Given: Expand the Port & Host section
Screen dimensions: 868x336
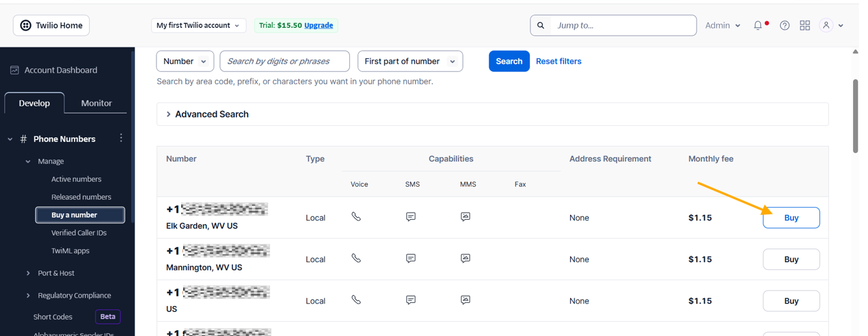Looking at the screenshot, I should pos(56,273).
